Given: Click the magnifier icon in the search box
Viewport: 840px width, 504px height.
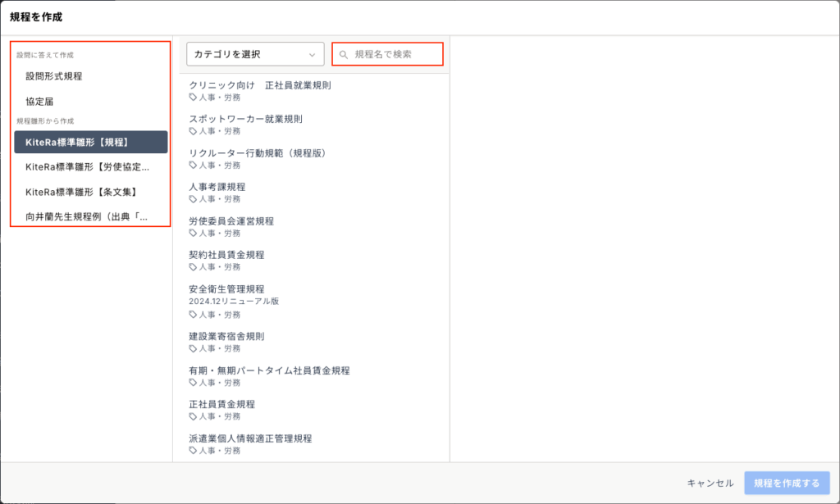Looking at the screenshot, I should tap(344, 55).
